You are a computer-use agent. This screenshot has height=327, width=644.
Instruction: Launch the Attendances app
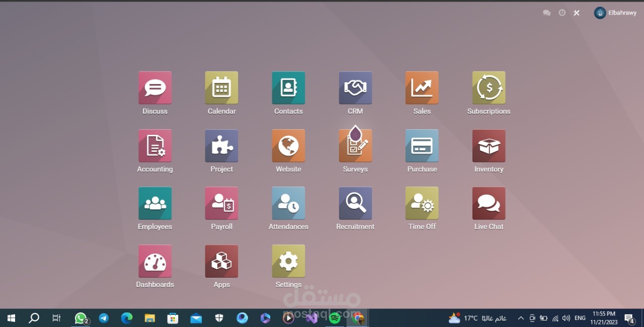tap(288, 203)
